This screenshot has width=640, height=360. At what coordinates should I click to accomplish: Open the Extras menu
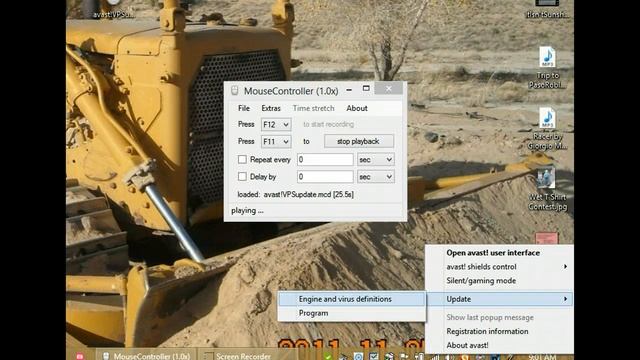click(x=271, y=108)
